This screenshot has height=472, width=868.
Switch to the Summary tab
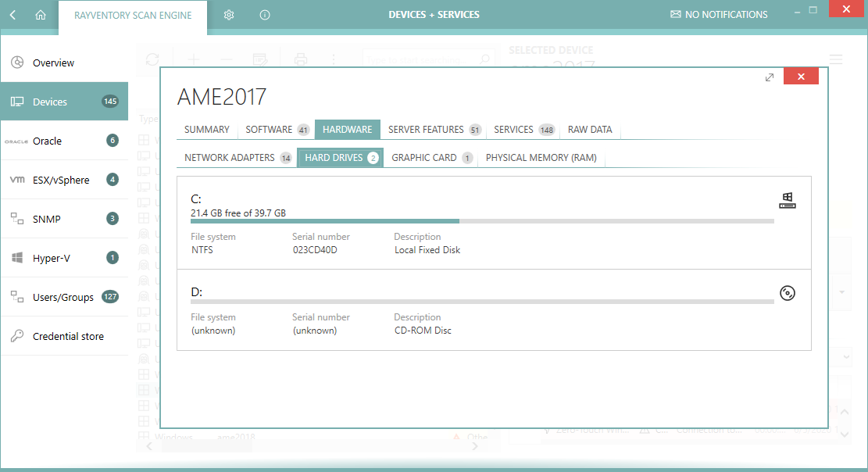(207, 130)
